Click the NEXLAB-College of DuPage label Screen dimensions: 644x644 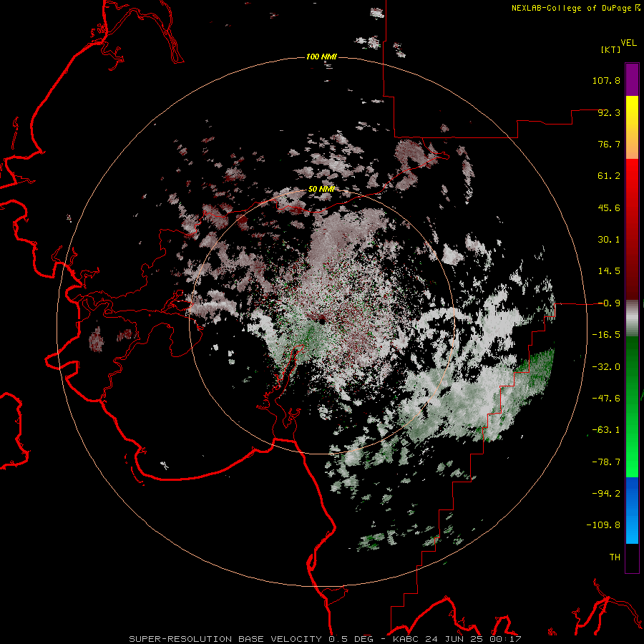click(572, 8)
